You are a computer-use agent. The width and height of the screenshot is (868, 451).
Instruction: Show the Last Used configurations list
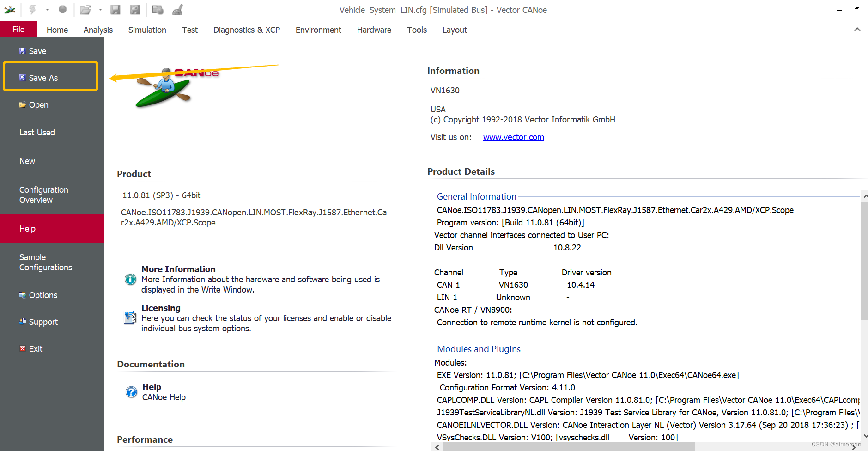52,133
